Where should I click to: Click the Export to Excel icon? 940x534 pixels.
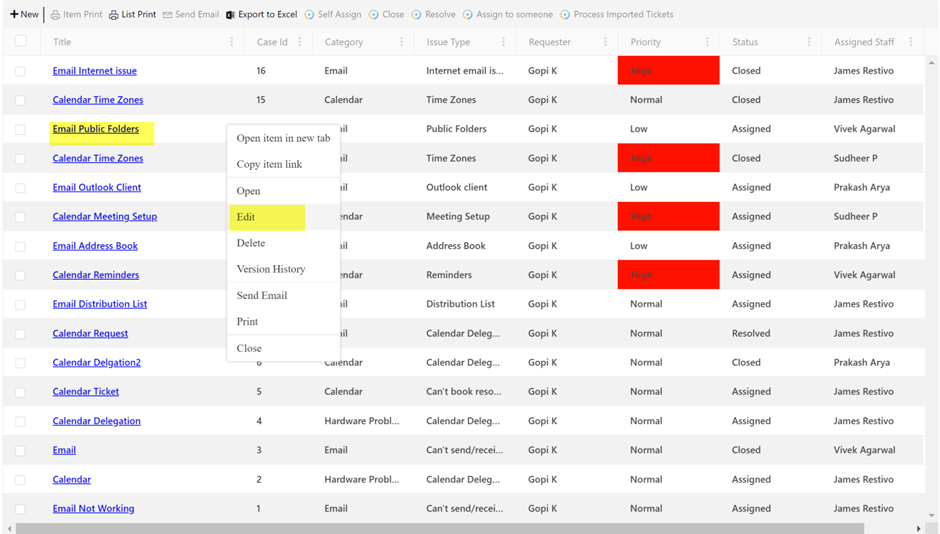tap(231, 15)
